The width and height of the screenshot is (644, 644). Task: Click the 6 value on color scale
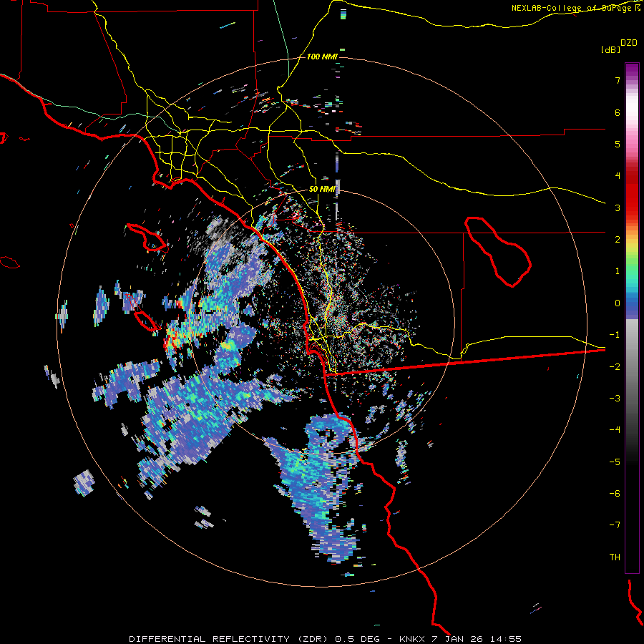[618, 112]
